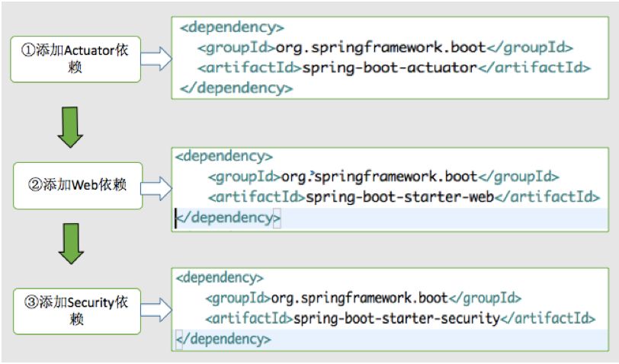Click the org.springframework.boot groupId in Web snippet

coord(380,177)
